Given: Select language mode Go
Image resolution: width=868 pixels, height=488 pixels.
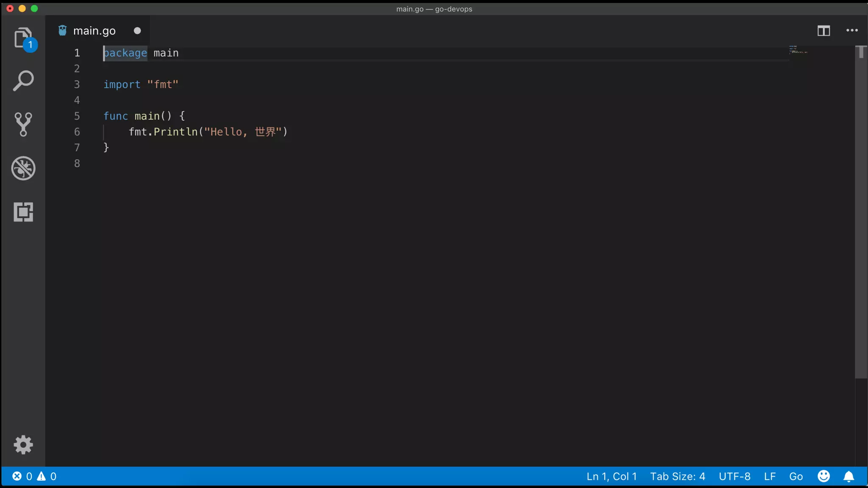Looking at the screenshot, I should [x=796, y=476].
